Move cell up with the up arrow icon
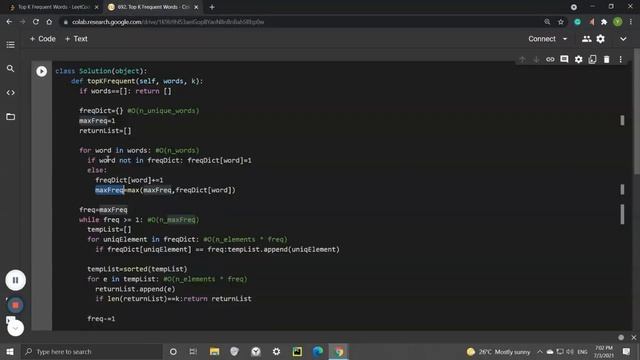The height and width of the screenshot is (360, 640). pyautogui.click(x=522, y=60)
